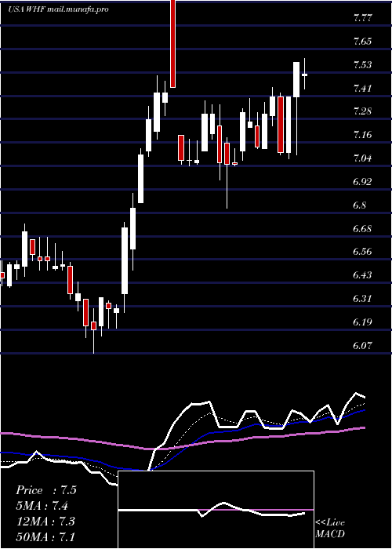This screenshot has width=392, height=549.
Task: Click the '12MA : 7.3' readout
Action: tap(45, 521)
